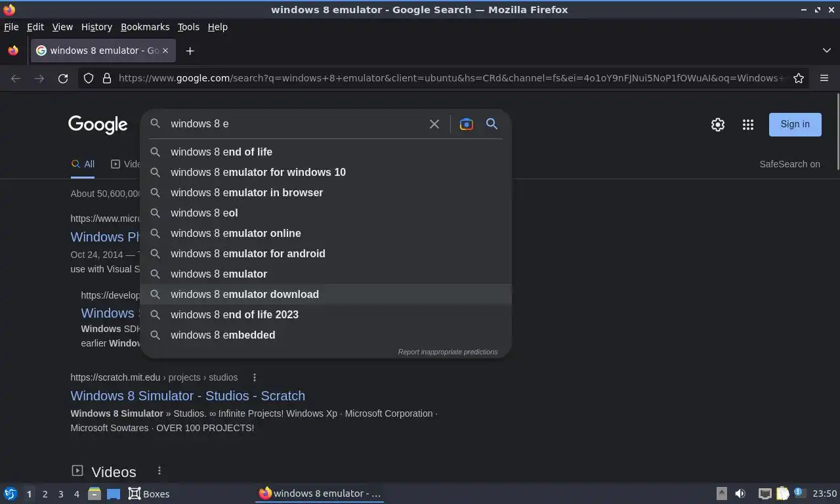
Task: Open the Edit menu
Action: (x=35, y=27)
